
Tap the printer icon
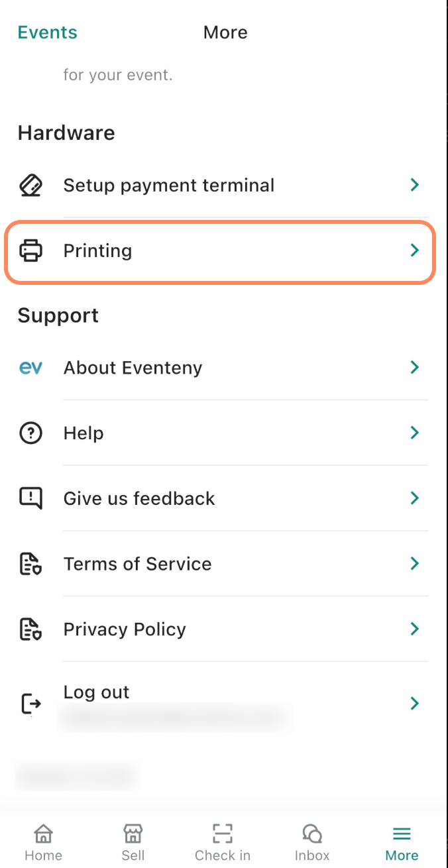tap(30, 251)
